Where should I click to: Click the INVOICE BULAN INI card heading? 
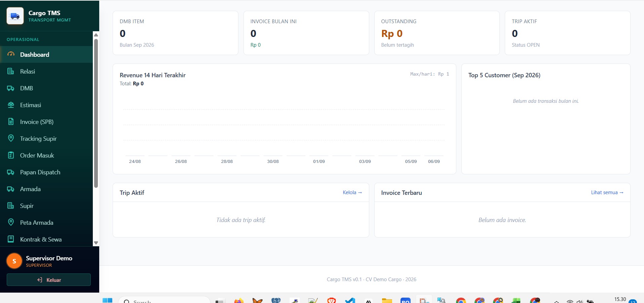(x=273, y=21)
